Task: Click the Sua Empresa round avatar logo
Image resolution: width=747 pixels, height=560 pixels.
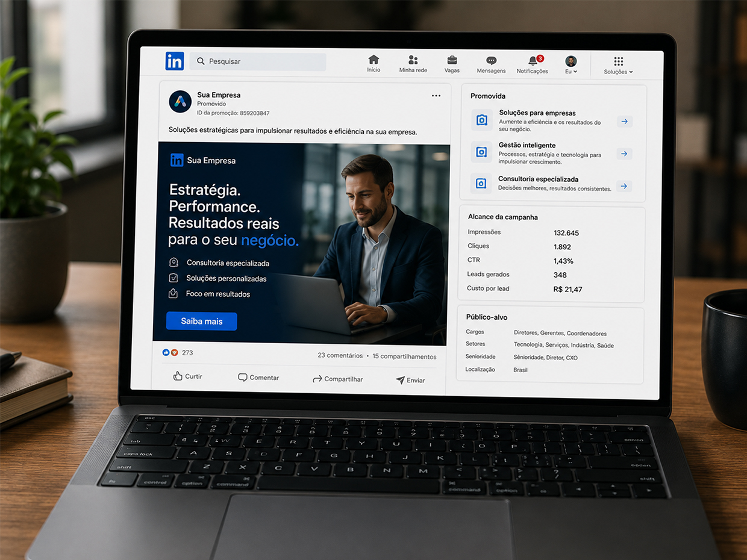Action: point(180,102)
